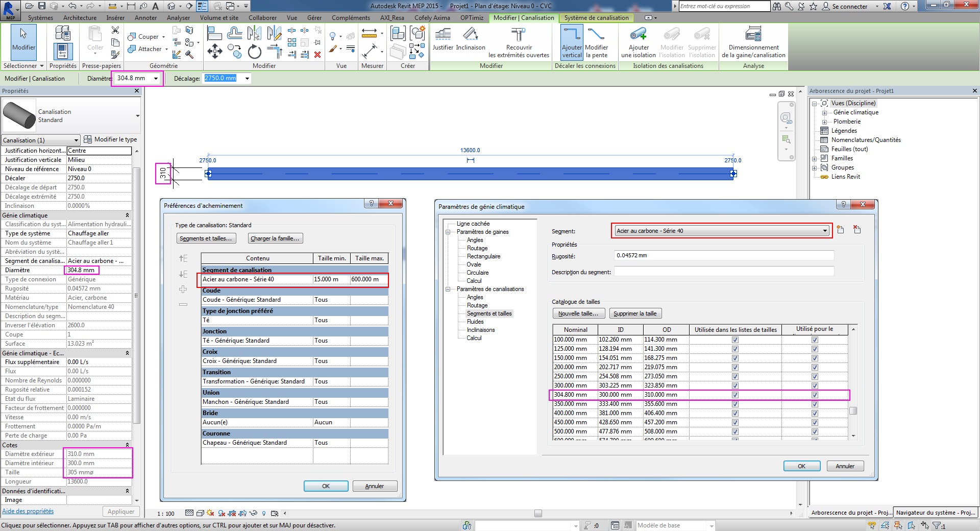Screen dimensions: 980x531
Task: Open the Canalisation (1) filter dropdown
Action: [41, 140]
